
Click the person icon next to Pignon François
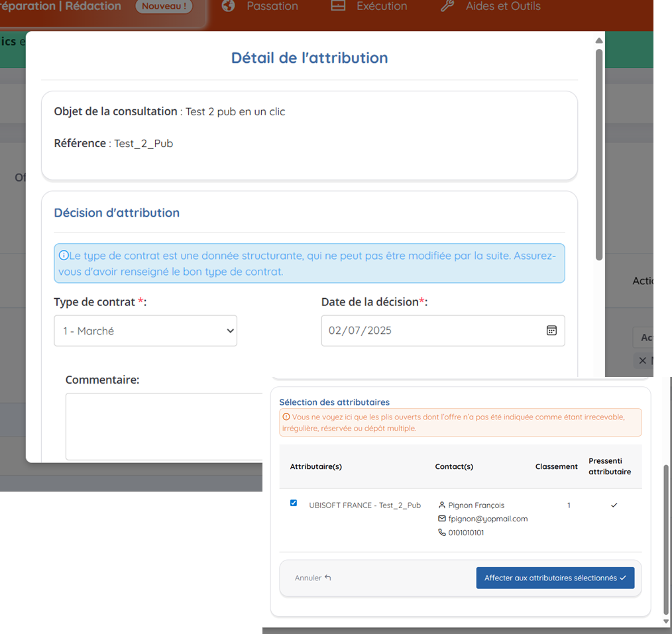tap(442, 505)
